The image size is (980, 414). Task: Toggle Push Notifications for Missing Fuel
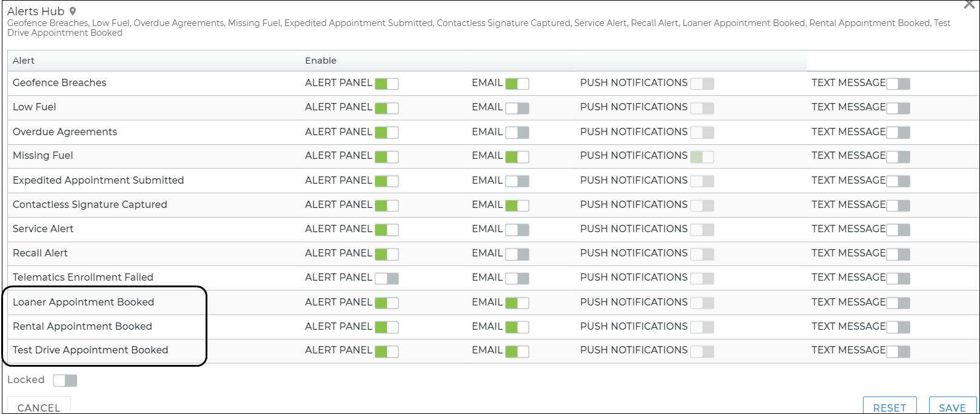pyautogui.click(x=702, y=156)
